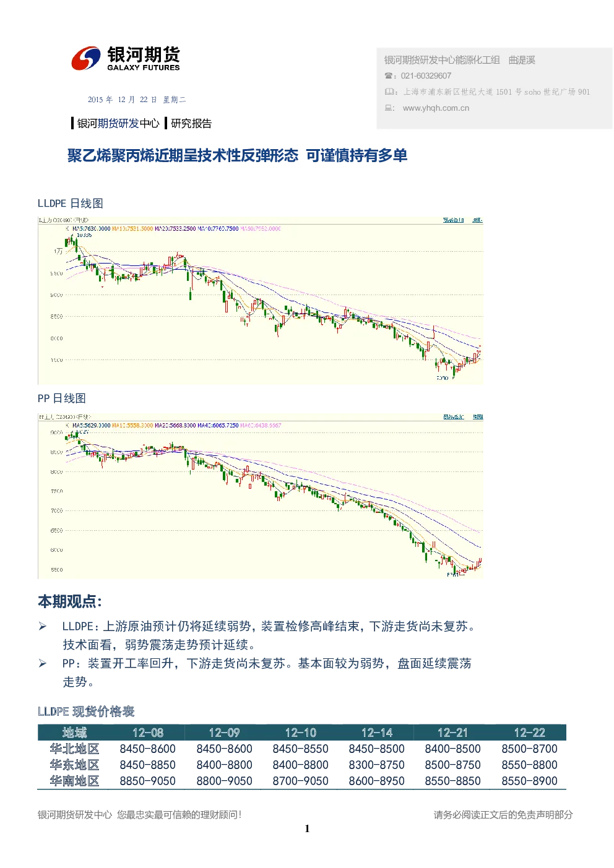Screen dimensions: 614x868
Task: Click 华东地区 price 8300-8750 for 12-14
Action: click(x=376, y=765)
